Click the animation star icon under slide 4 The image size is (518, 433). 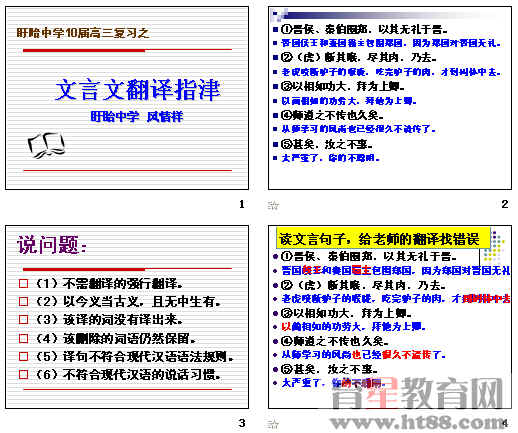(273, 424)
